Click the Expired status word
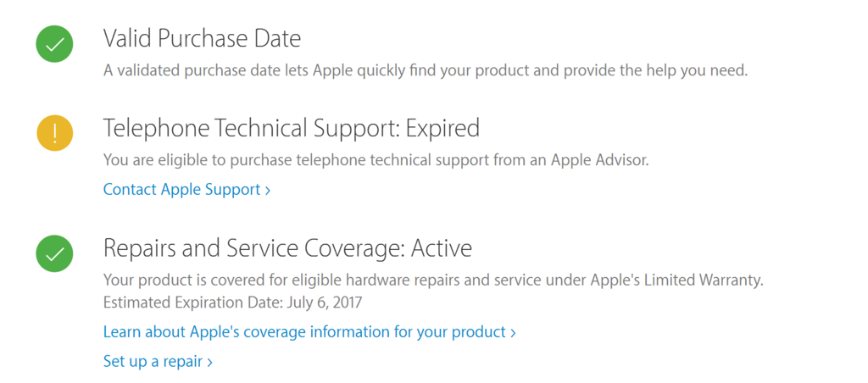Viewport: 868px width, 383px height. pyautogui.click(x=442, y=129)
